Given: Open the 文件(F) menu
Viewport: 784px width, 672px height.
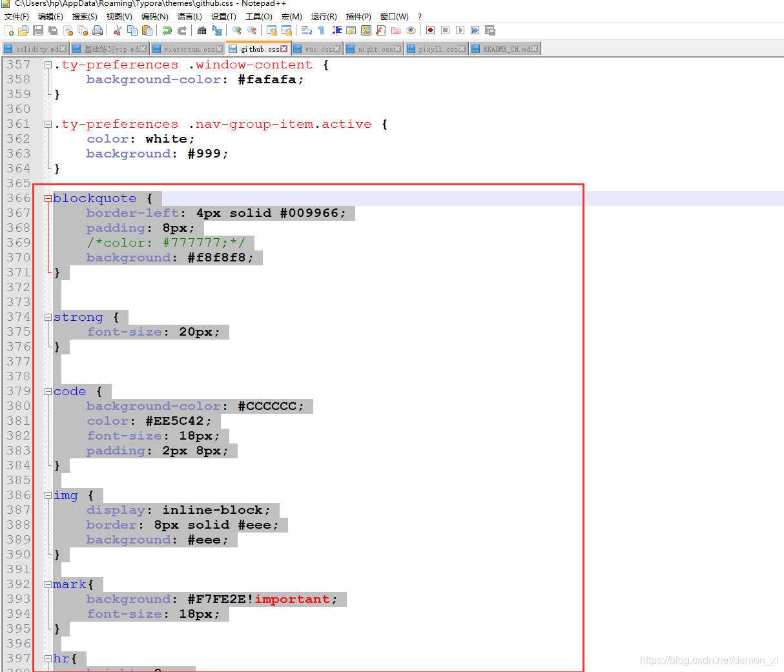Looking at the screenshot, I should click(x=17, y=16).
